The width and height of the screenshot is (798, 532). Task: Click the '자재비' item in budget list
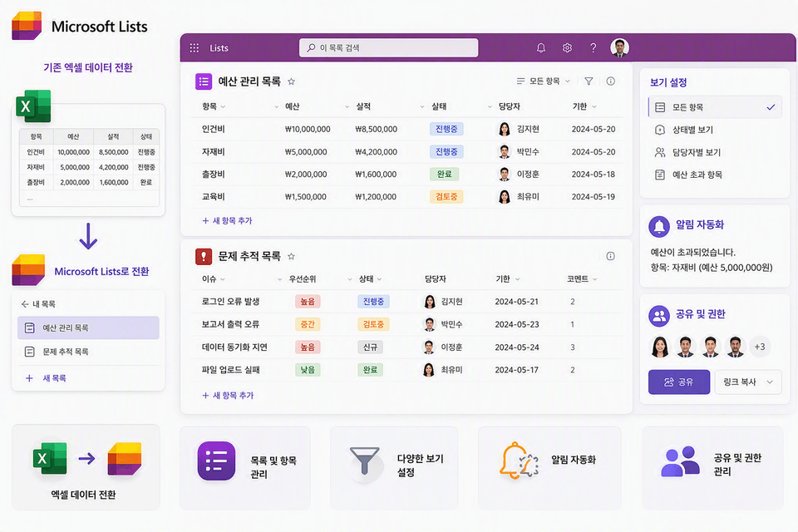tap(214, 152)
